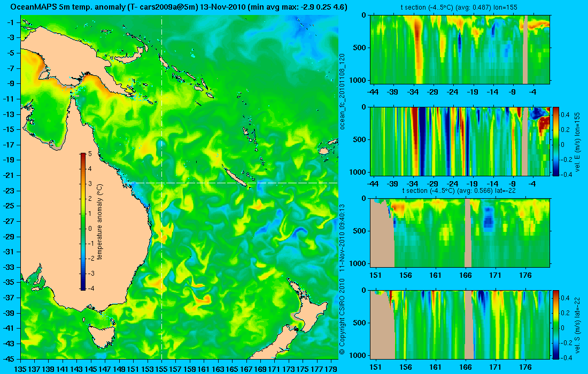
Task: Click '166' on the lat=-22 temperature section axis
Action: 466,275
